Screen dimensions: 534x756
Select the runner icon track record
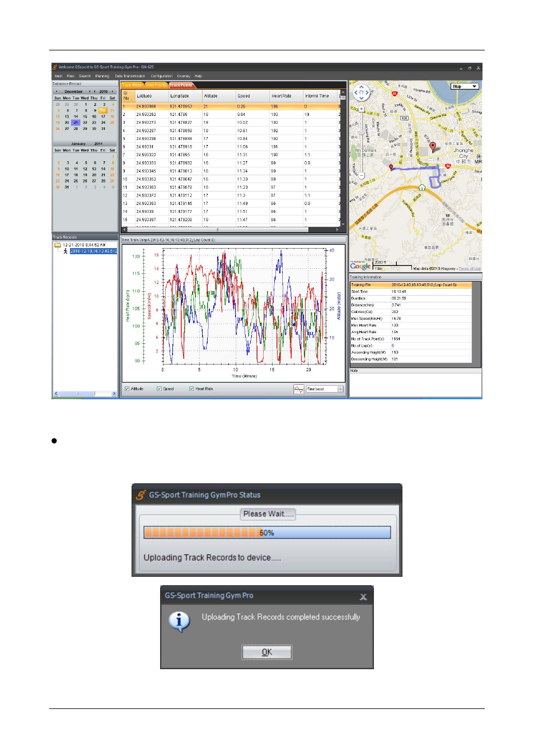pyautogui.click(x=65, y=251)
